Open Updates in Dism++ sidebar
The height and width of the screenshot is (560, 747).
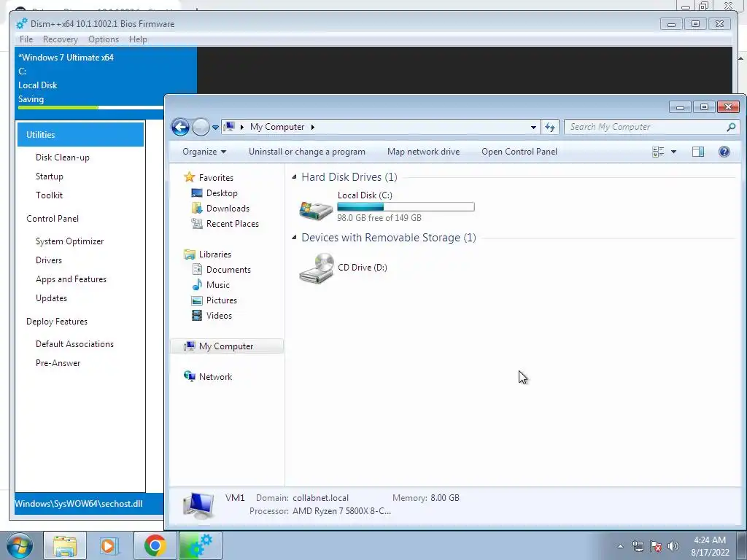tap(51, 298)
